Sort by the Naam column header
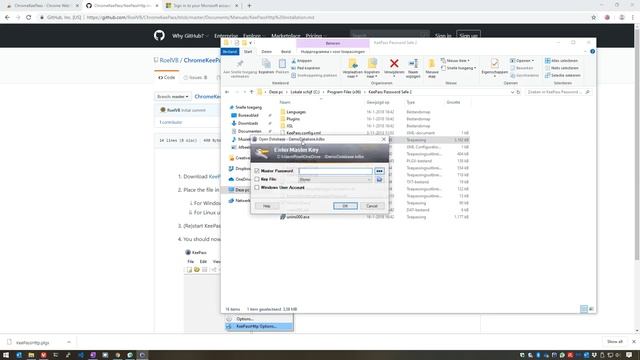This screenshot has height=360, width=640. (x=285, y=102)
